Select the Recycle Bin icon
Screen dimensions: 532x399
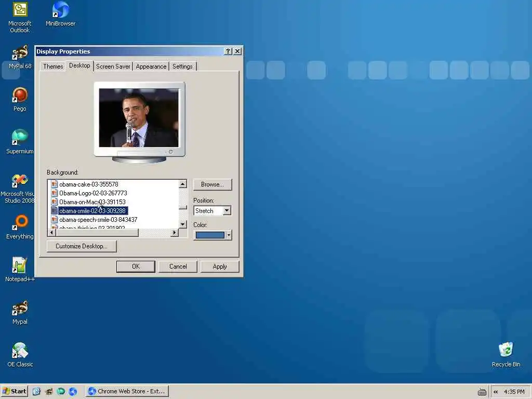[x=506, y=355]
